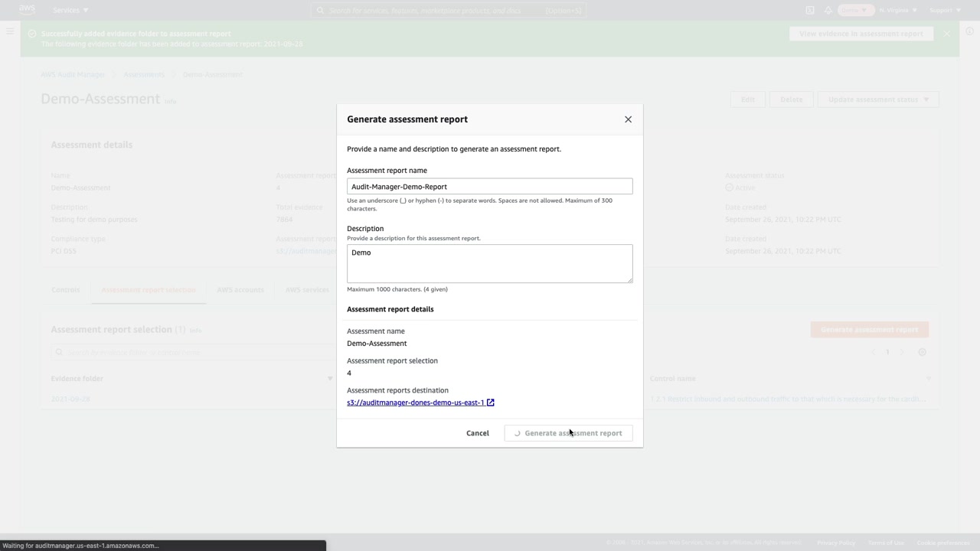Click the 'PCI DSS' compliance type value

point(64,251)
